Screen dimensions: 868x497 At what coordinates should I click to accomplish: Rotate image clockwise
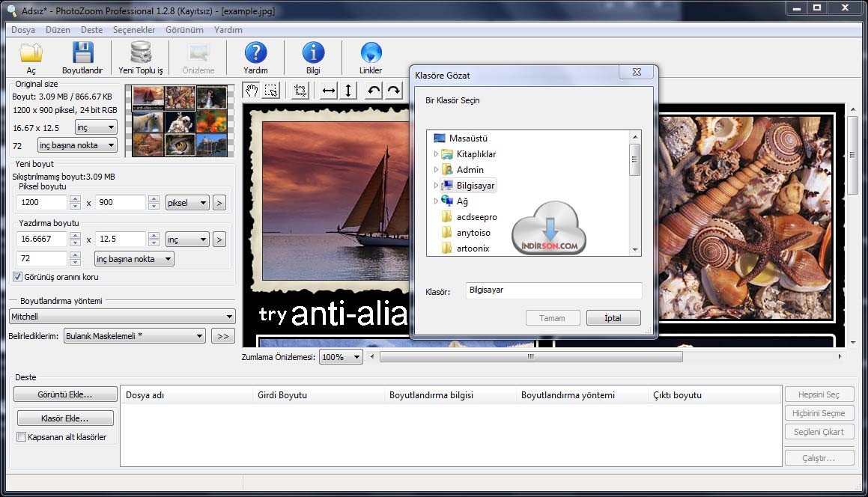(394, 91)
